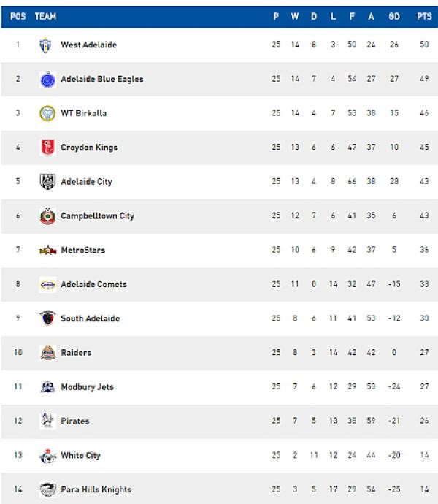
Task: Click the POS column header
Action: (x=18, y=16)
